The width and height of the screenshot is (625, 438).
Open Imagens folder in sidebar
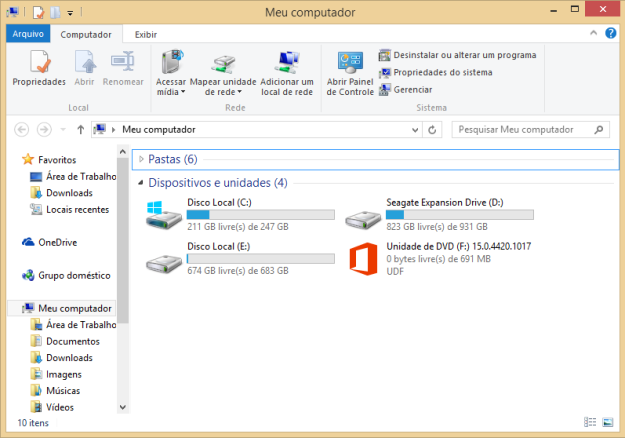click(x=56, y=374)
